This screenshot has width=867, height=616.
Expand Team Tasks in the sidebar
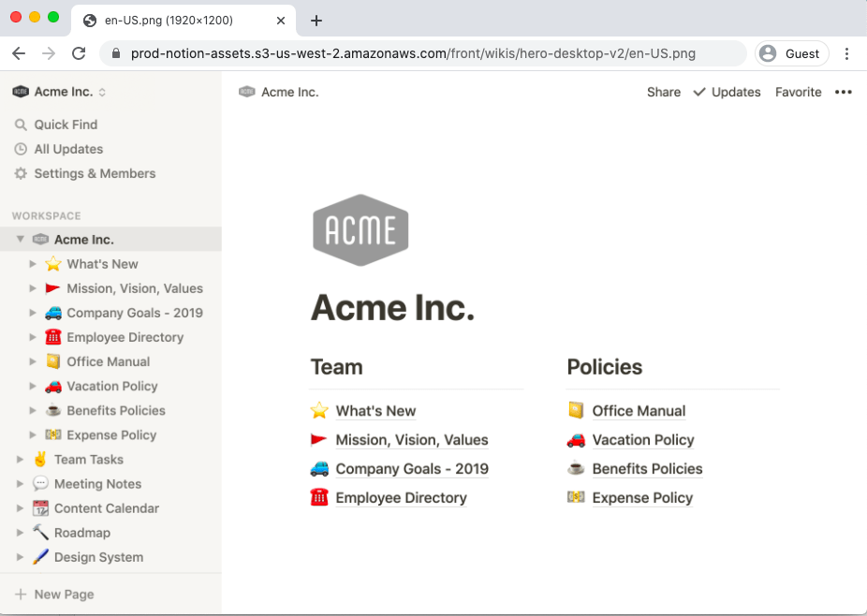tap(21, 460)
